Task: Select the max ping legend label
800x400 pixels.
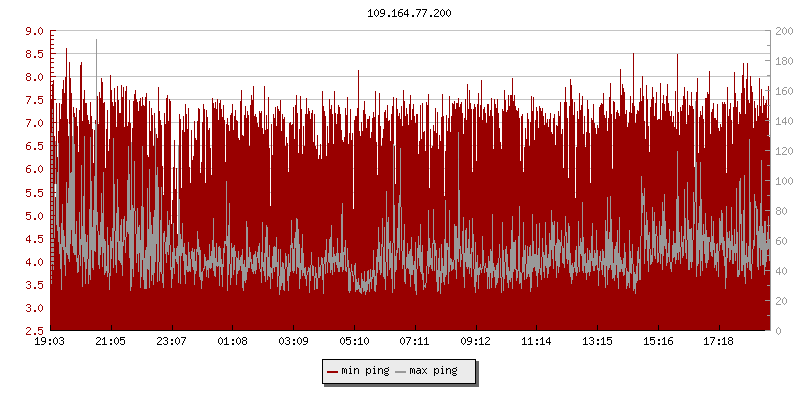Action: (433, 371)
